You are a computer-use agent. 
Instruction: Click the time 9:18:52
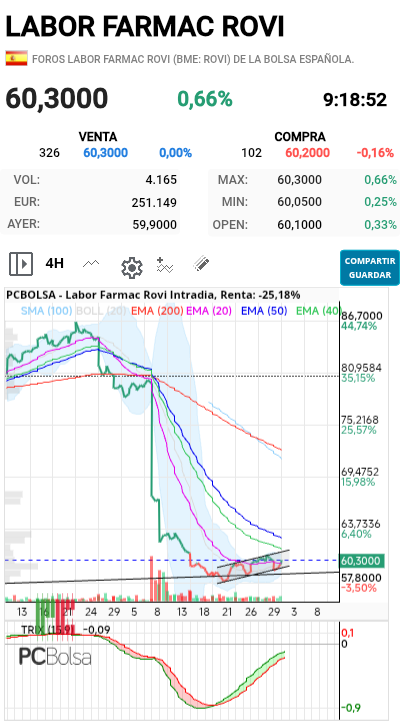355,99
